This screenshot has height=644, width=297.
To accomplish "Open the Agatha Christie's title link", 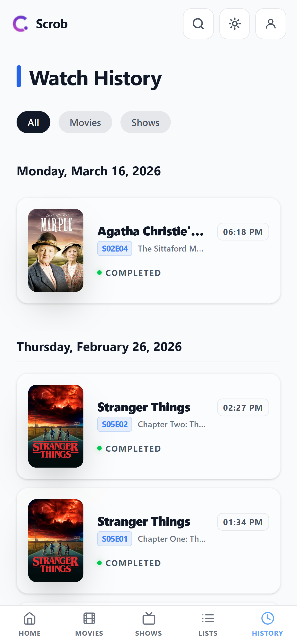I will click(x=151, y=231).
